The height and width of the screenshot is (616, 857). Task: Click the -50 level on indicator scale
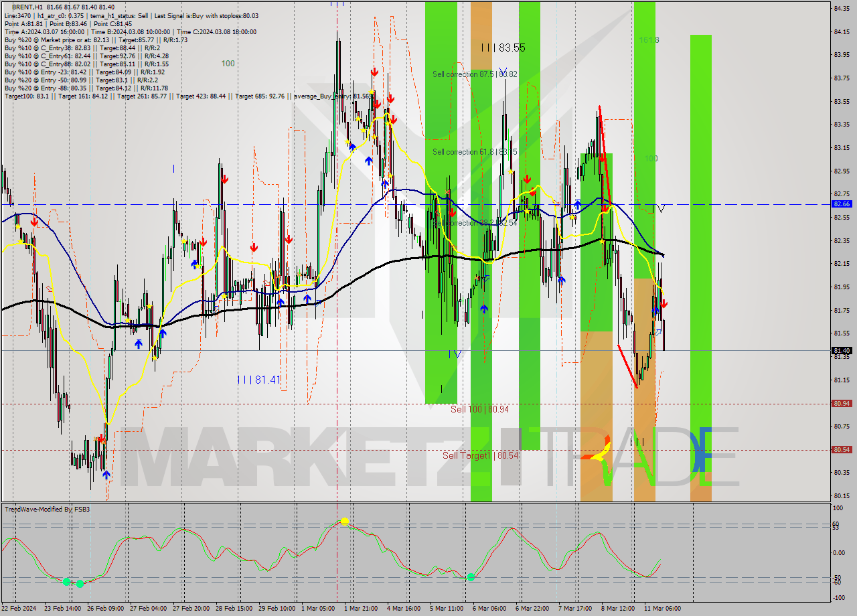[x=838, y=577]
